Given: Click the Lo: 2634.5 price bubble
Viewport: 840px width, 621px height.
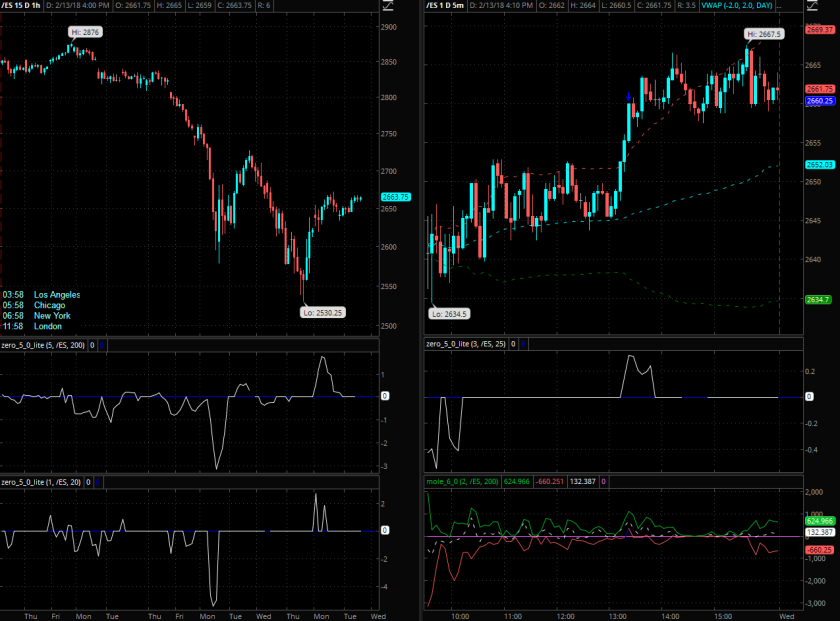Looking at the screenshot, I should coord(451,313).
